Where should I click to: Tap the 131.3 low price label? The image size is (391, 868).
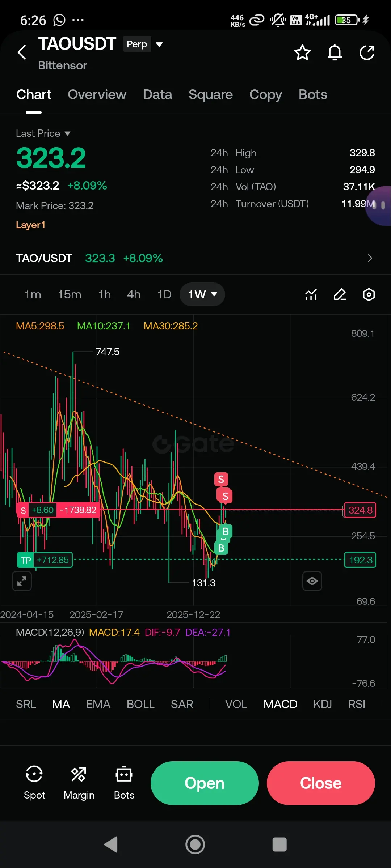coord(204,583)
